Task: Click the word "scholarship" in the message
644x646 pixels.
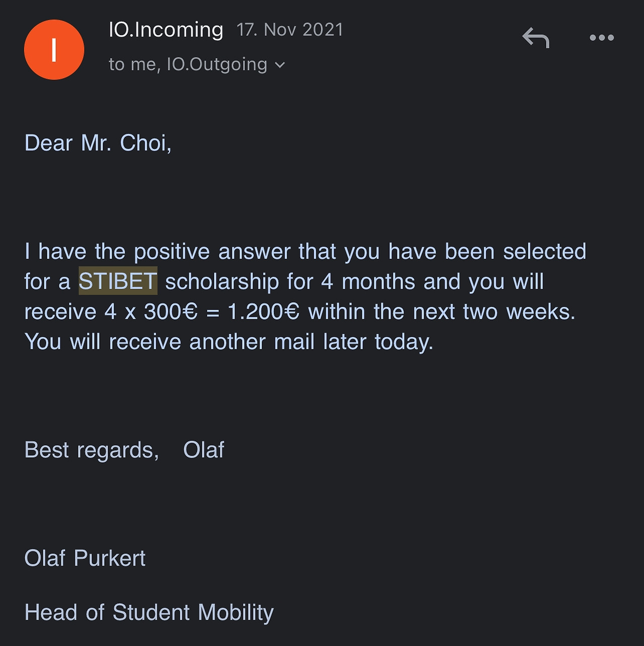Action: [222, 281]
